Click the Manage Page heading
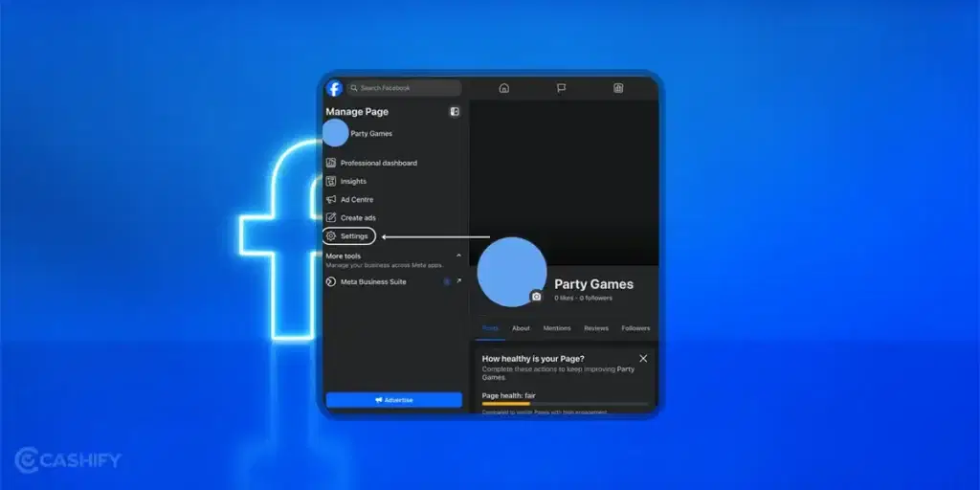 pyautogui.click(x=357, y=112)
